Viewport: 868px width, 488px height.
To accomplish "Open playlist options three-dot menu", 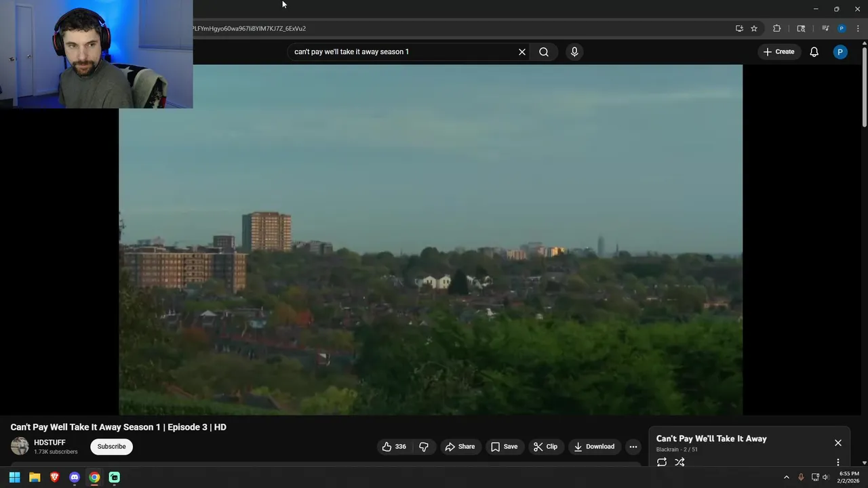I will [838, 462].
